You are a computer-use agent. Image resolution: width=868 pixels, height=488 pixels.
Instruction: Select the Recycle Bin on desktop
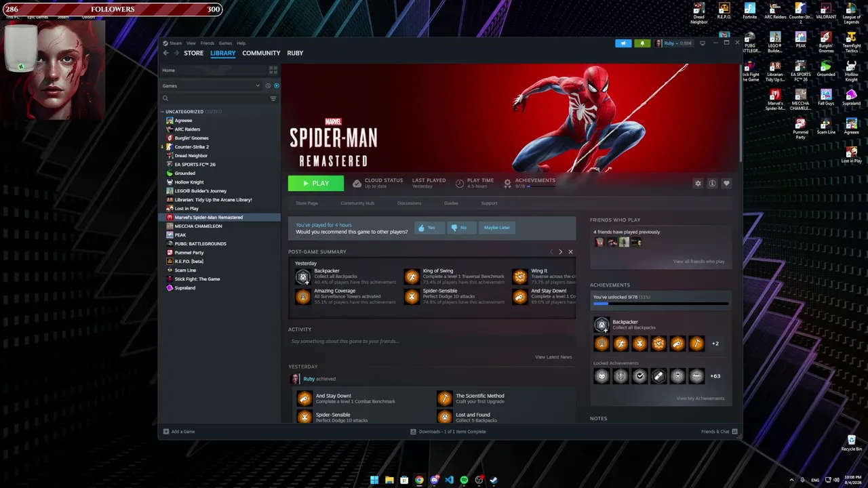point(851,443)
